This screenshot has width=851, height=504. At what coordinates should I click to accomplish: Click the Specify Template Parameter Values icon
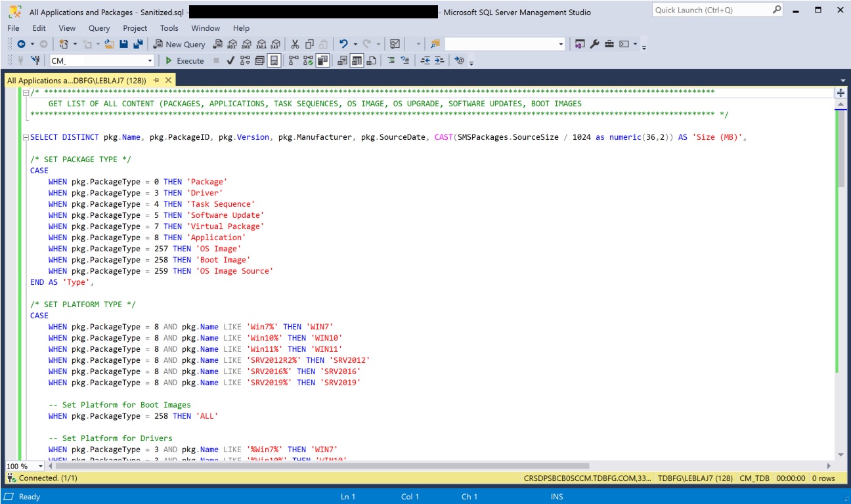460,62
